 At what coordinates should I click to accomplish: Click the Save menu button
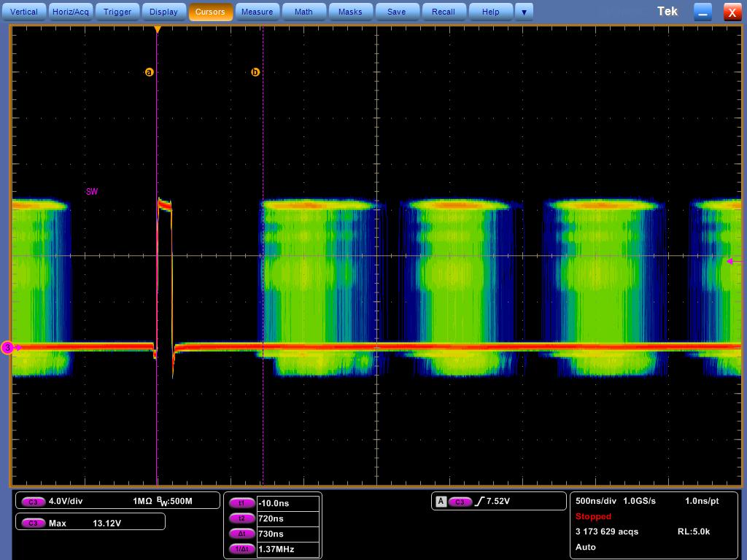[397, 12]
